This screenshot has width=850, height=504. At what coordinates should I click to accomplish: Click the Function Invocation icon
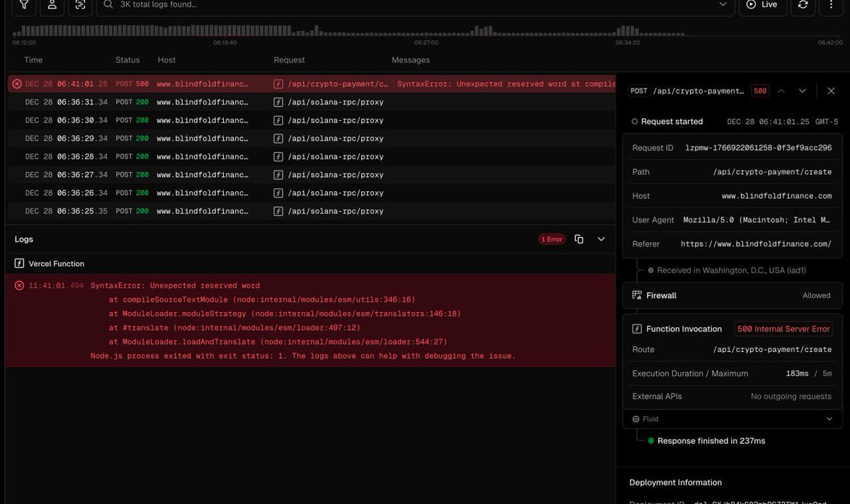[637, 328]
